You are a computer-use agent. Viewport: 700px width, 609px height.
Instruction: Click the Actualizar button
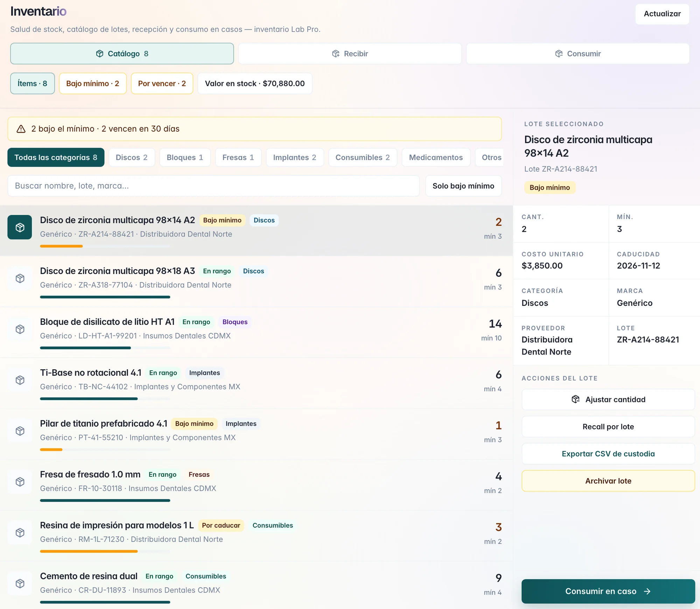coord(662,14)
